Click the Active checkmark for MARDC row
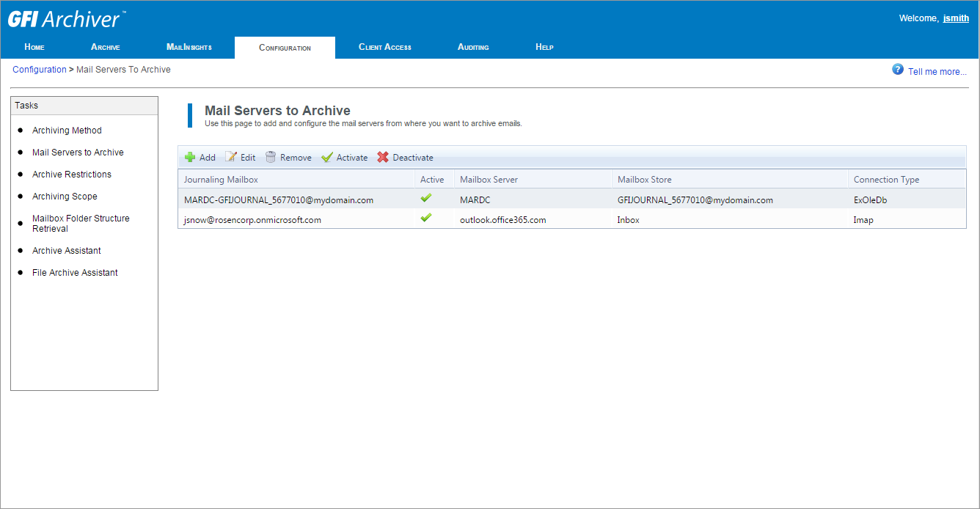980x509 pixels. [426, 198]
